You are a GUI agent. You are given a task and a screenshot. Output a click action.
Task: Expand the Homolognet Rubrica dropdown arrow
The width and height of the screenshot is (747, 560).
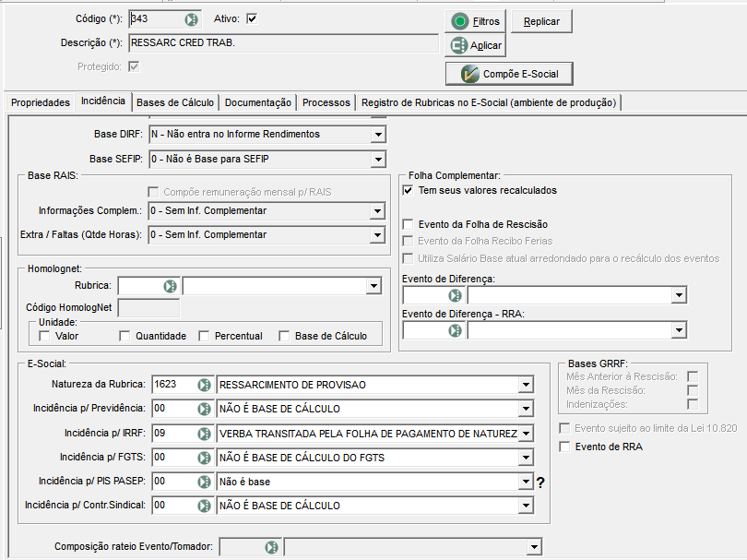pyautogui.click(x=374, y=286)
